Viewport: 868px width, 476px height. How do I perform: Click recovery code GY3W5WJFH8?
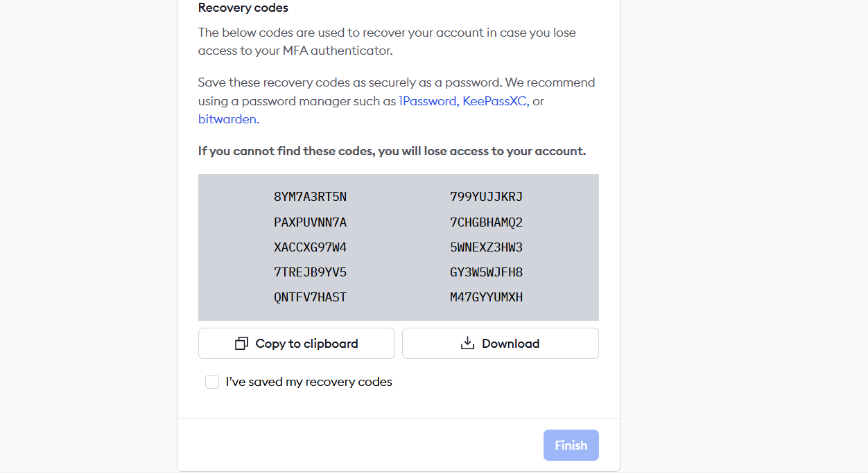coord(486,272)
